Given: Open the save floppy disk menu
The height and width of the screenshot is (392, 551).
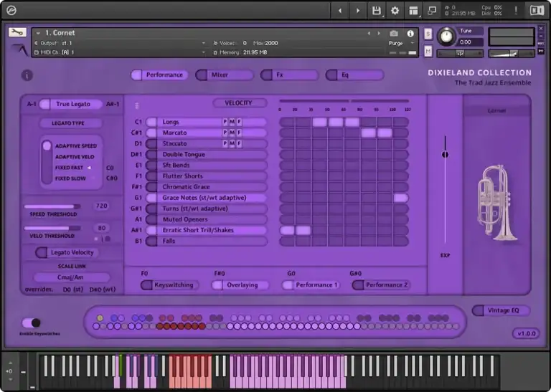Looking at the screenshot, I should (377, 11).
